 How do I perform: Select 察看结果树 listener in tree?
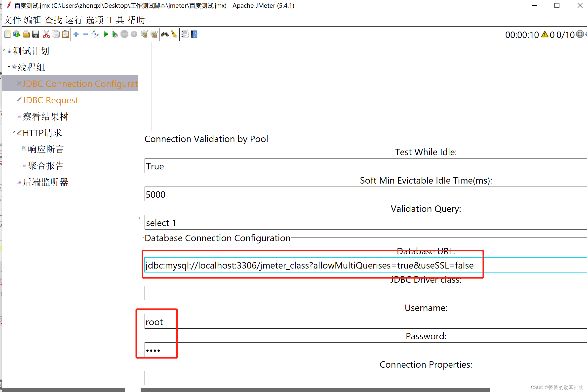pos(45,117)
